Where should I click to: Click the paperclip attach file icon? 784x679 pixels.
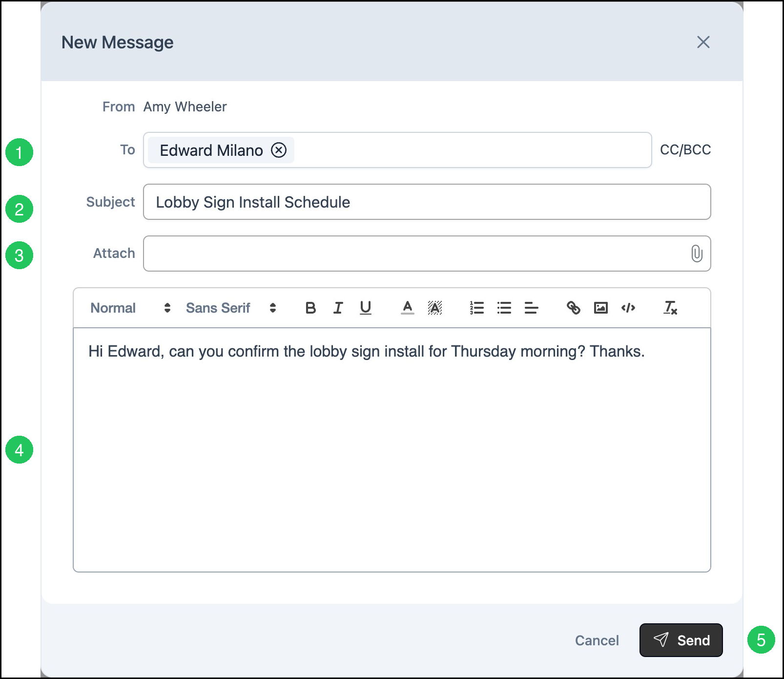[697, 254]
